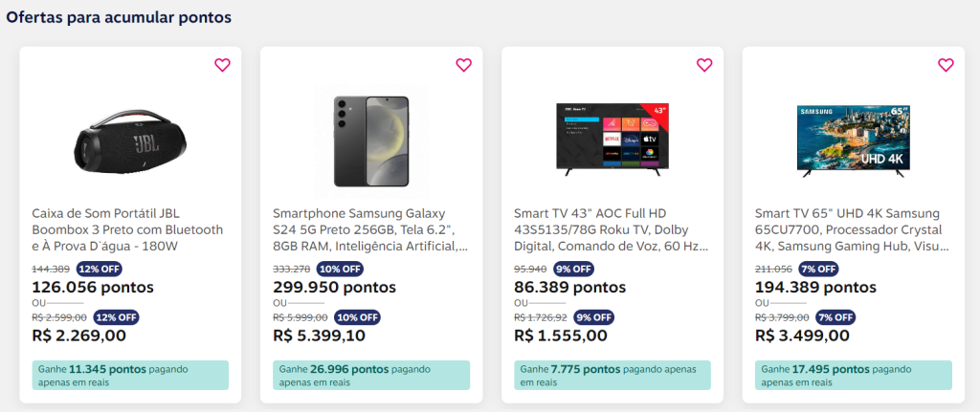Click heart icon on Samsung Galaxy S24 card
Screen dimensions: 980x412
463,65
